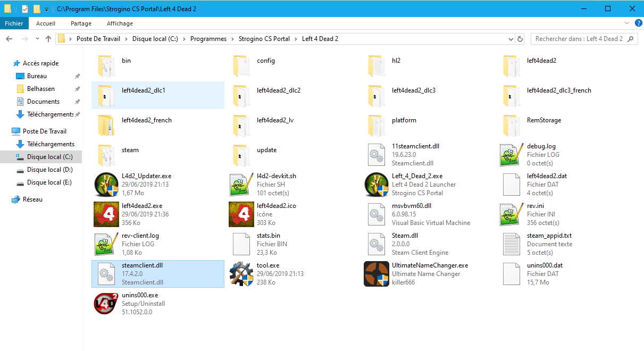Expand breadcrumb chevron after Strogino CS Portal
Image resolution: width=644 pixels, height=351 pixels.
(295, 39)
